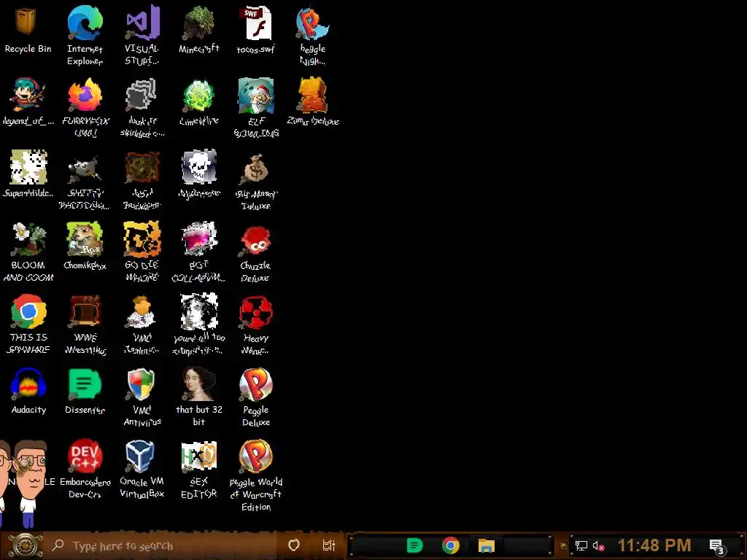747x560 pixels.
Task: Click the muted volume tray icon
Action: (598, 545)
